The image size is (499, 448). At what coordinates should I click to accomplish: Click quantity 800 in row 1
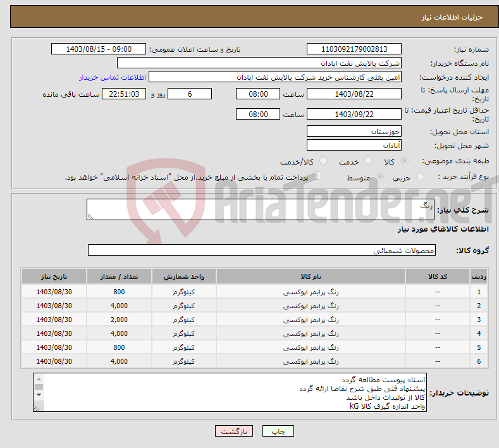tap(119, 292)
